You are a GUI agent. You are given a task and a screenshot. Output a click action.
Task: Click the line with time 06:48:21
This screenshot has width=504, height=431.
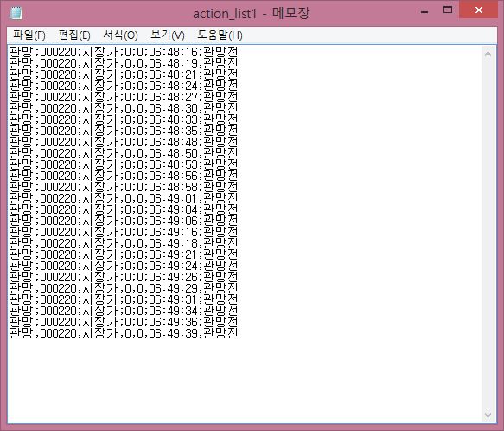pyautogui.click(x=124, y=74)
